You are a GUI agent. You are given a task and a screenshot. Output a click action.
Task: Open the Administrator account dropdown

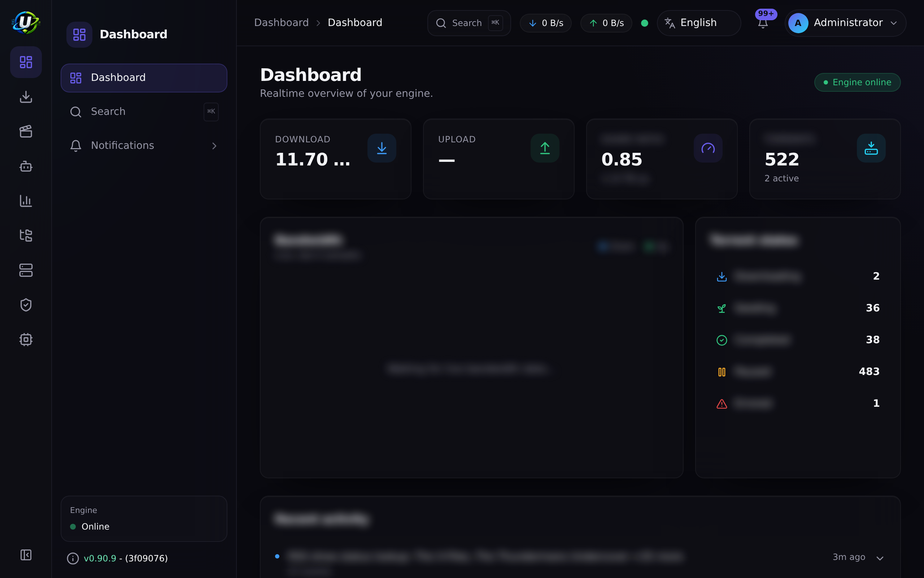tap(845, 23)
